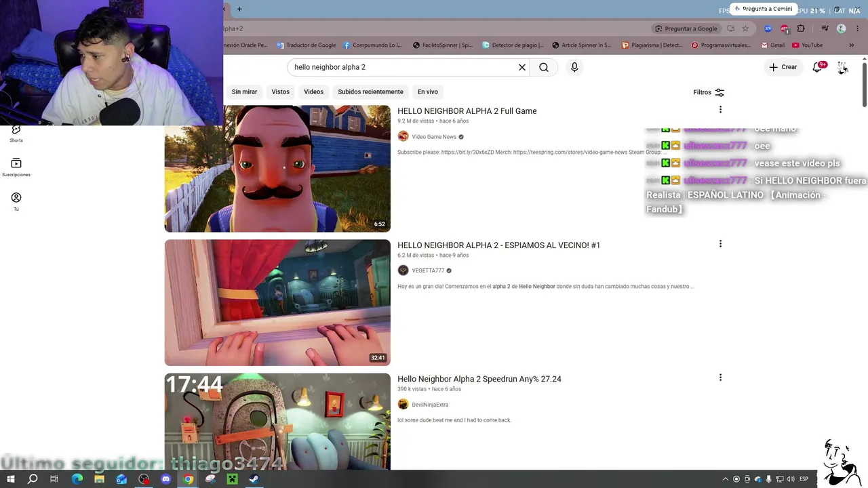Open the Compumundo bookmark
The width and height of the screenshot is (868, 488).
coord(372,45)
